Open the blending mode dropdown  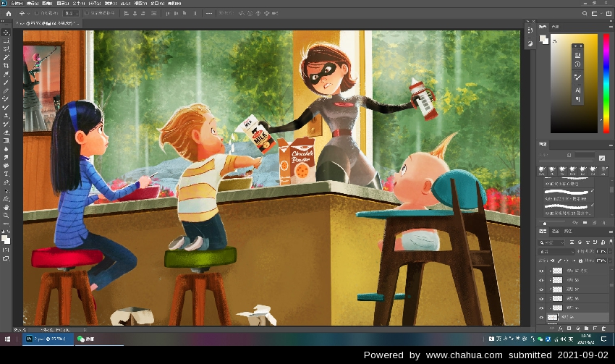[556, 251]
